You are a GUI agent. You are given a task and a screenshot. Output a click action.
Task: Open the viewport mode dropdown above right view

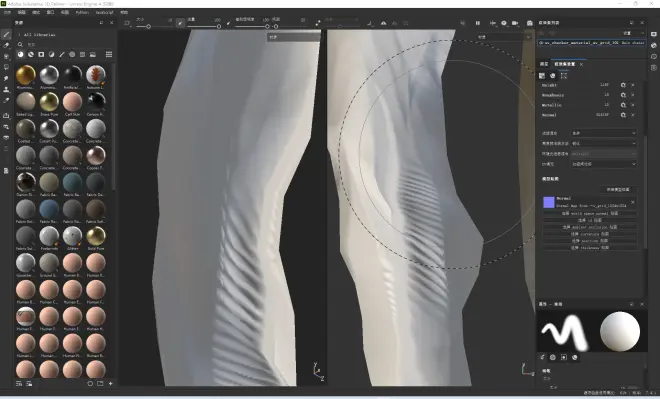coord(504,37)
